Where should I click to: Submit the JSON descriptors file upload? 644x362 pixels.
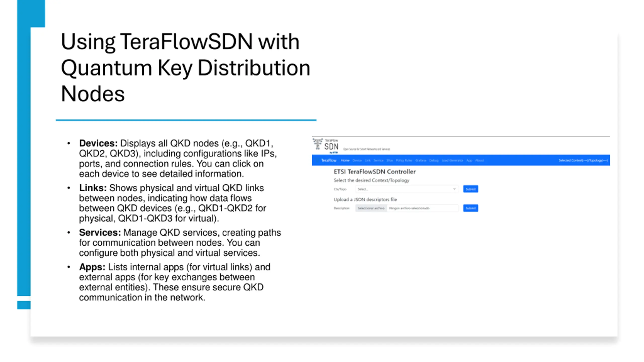point(470,208)
